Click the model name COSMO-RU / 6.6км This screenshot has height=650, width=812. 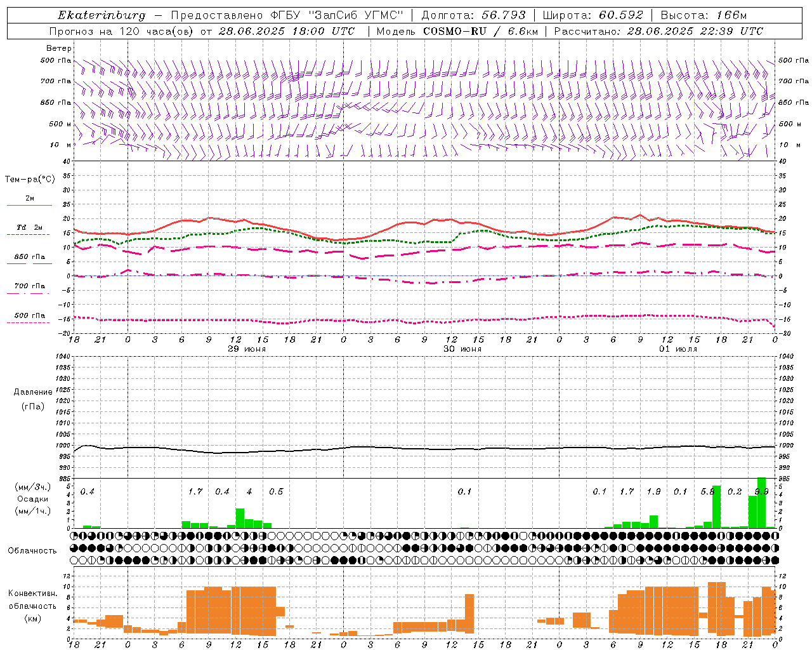point(480,31)
